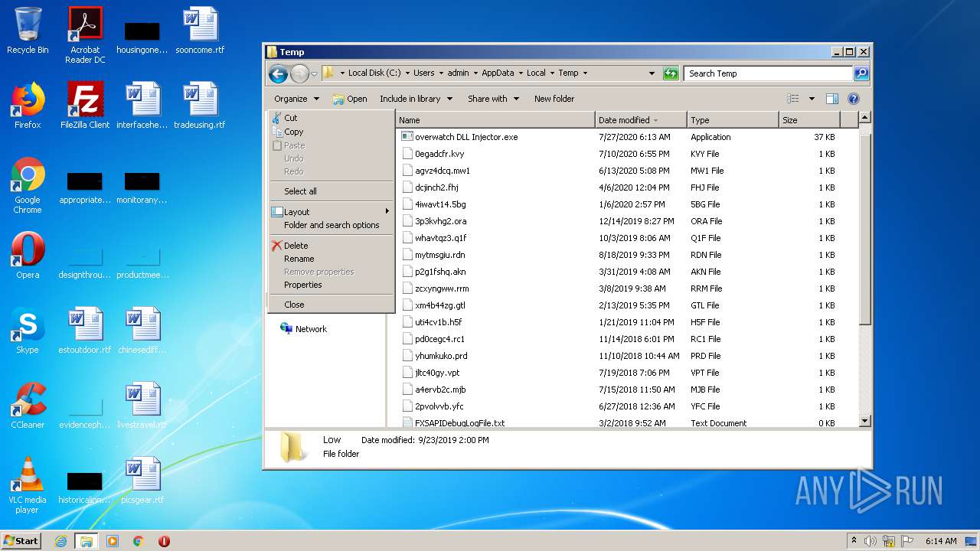Open Recycle Bin on desktop
The width and height of the screenshot is (980, 551).
[x=28, y=31]
